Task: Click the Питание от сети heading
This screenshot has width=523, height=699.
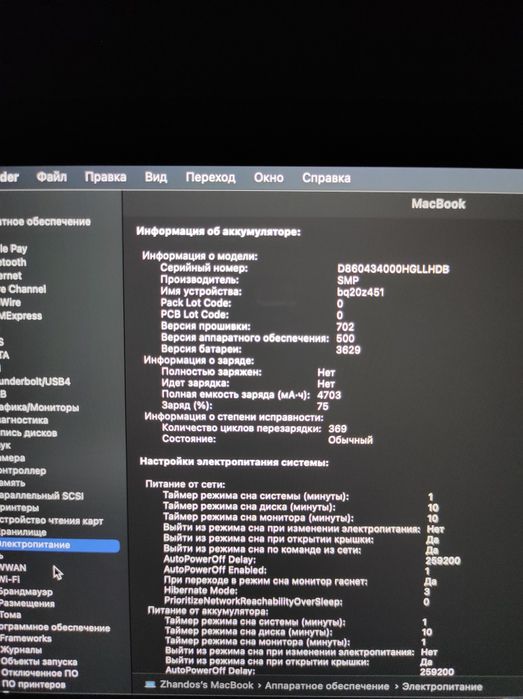Action: point(185,484)
